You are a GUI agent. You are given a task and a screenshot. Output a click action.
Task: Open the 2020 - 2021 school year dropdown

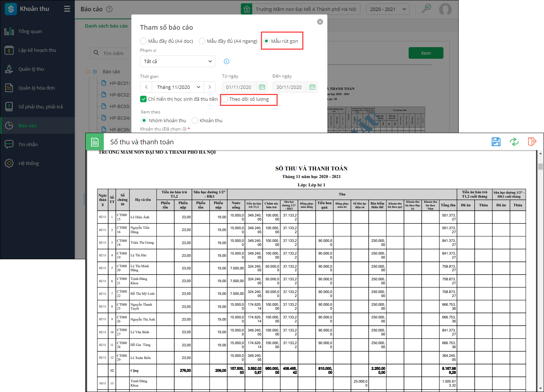pos(388,9)
